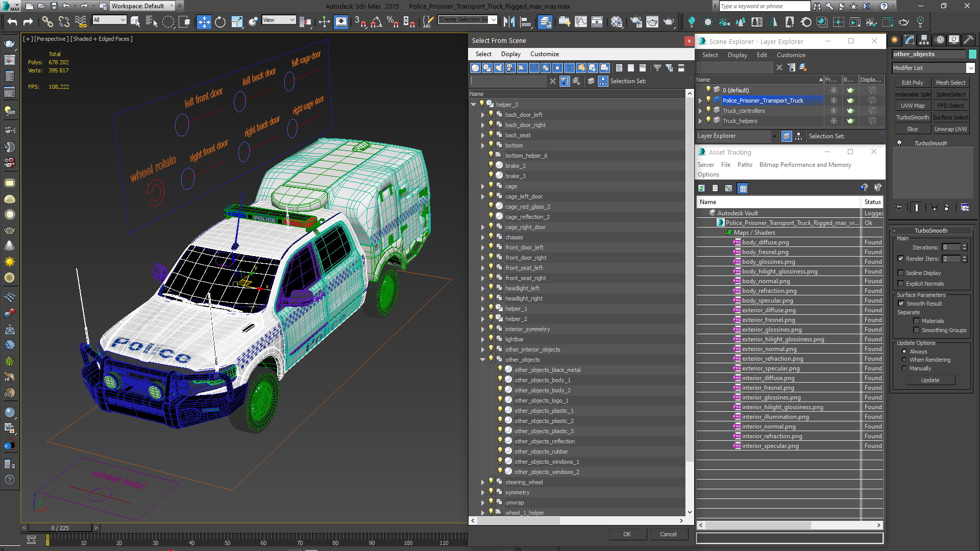Image resolution: width=980 pixels, height=551 pixels.
Task: Activate the Select and Link chain tool
Action: [x=47, y=21]
